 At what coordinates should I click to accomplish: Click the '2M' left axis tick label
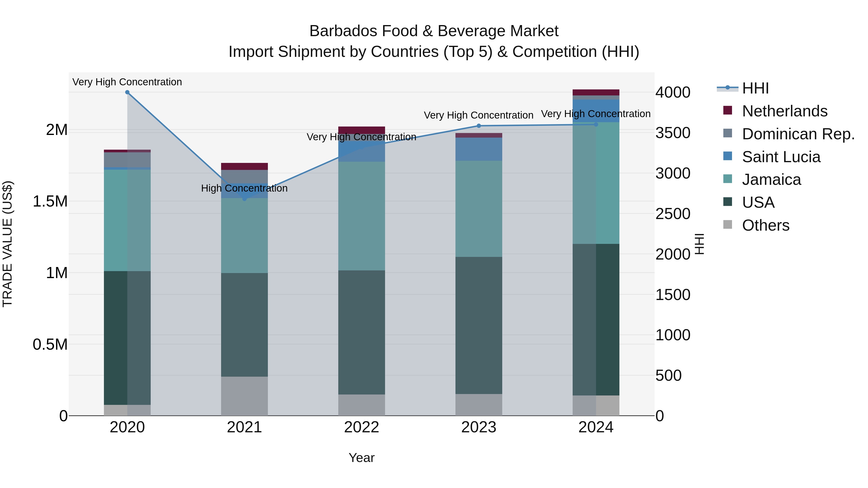click(x=57, y=130)
